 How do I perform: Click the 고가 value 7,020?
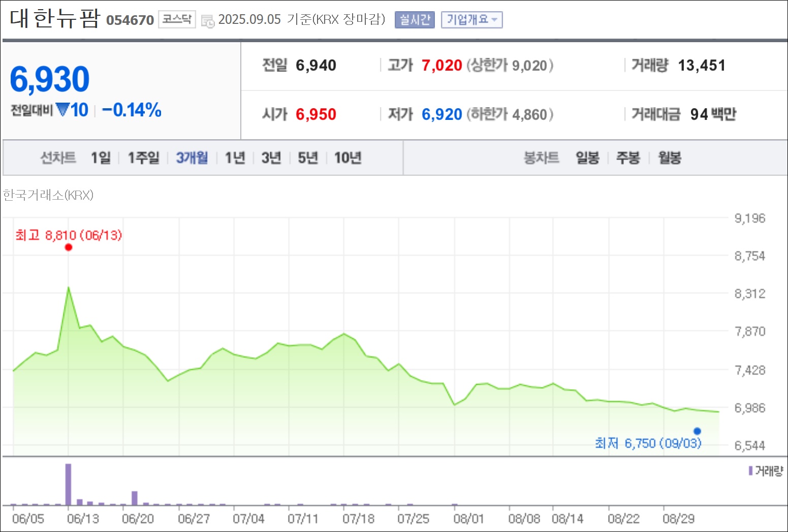[442, 66]
